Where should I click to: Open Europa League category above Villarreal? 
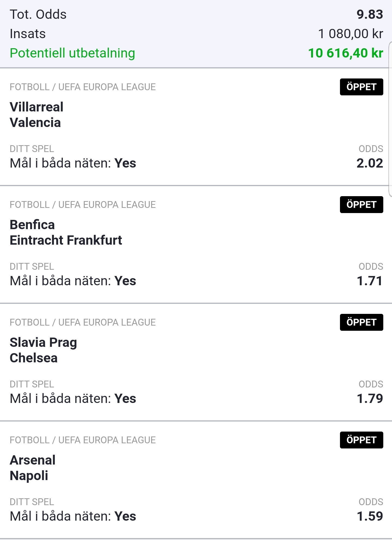(83, 87)
